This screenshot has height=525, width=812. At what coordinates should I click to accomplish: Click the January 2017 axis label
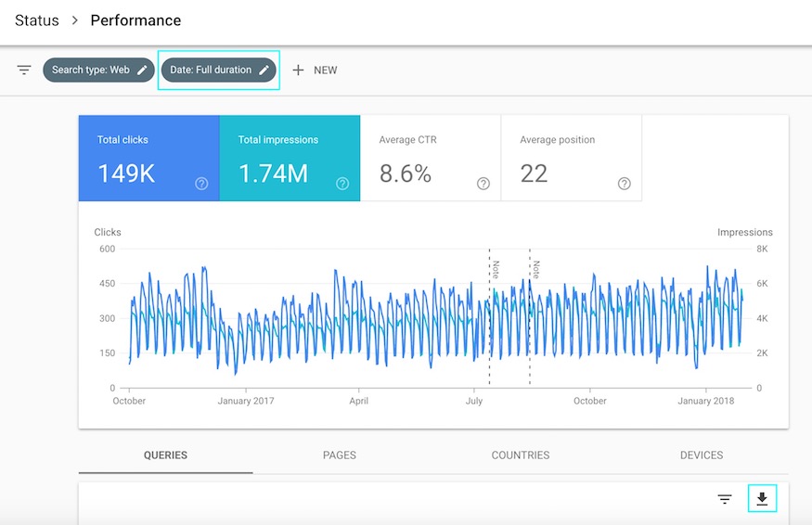point(246,401)
